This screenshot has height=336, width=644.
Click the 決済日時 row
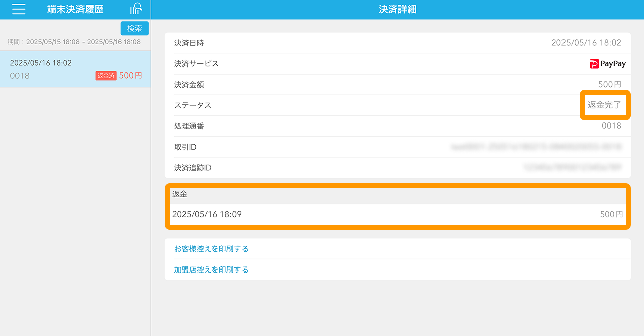tap(397, 43)
